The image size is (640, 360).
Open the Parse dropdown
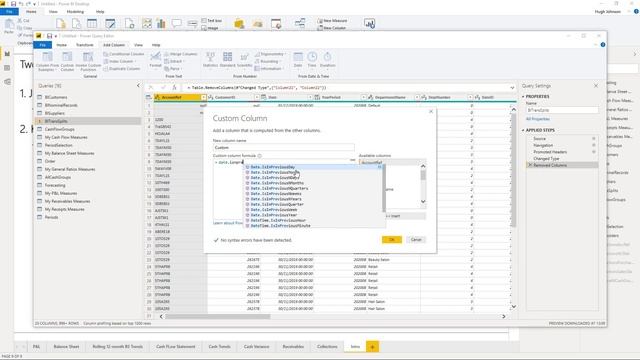click(173, 69)
